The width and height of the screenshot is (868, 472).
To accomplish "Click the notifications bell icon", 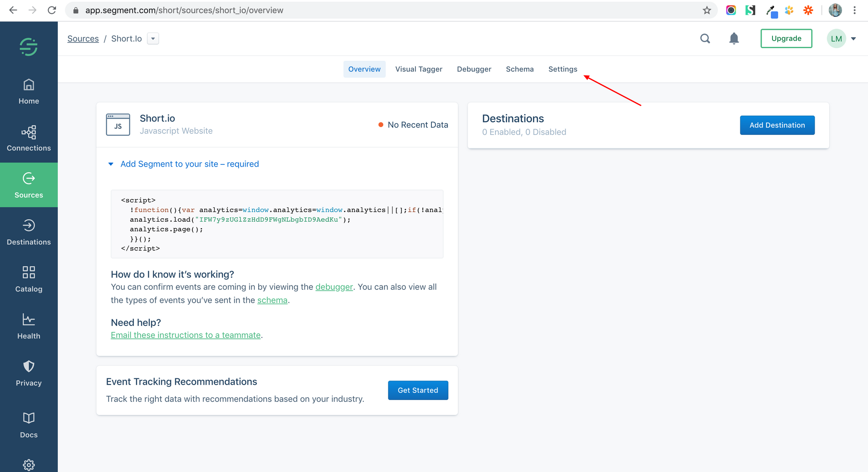I will pos(734,38).
